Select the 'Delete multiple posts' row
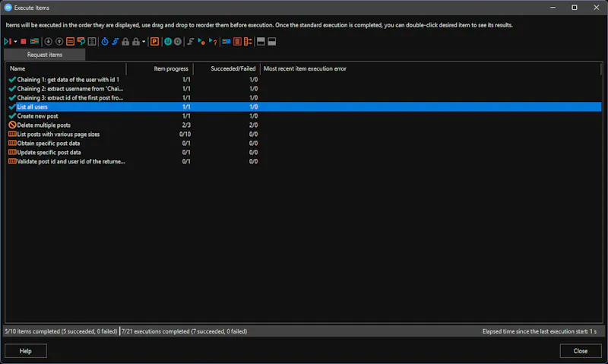The height and width of the screenshot is (364, 608). 303,125
